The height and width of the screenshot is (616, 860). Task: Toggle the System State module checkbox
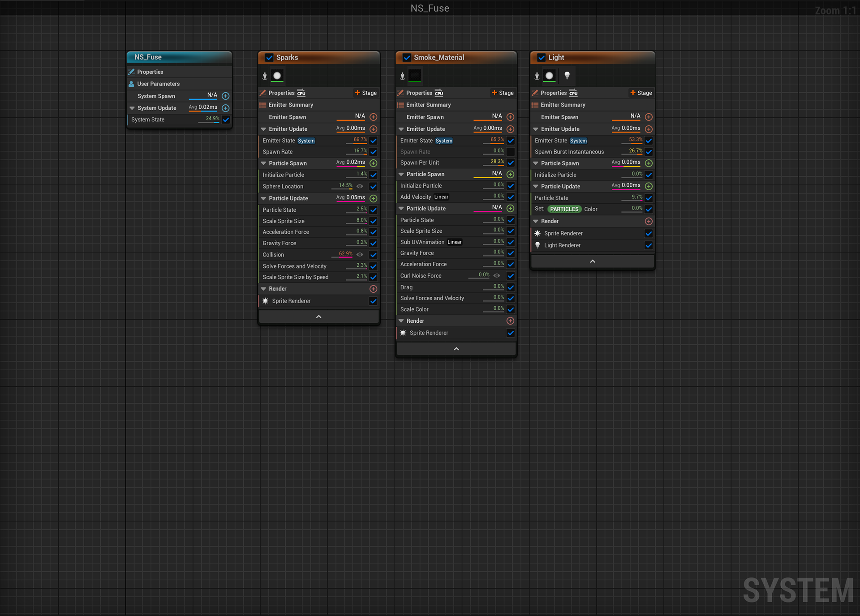226,120
